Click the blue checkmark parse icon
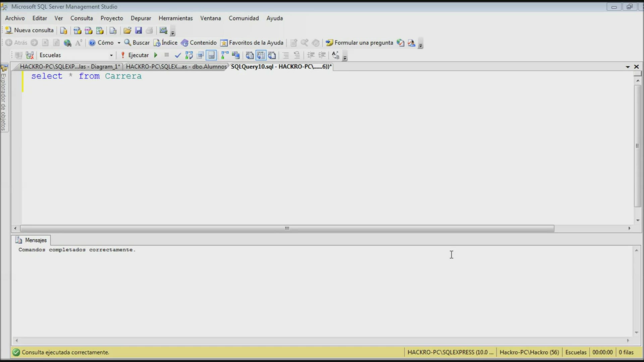The width and height of the screenshot is (644, 362). (178, 55)
